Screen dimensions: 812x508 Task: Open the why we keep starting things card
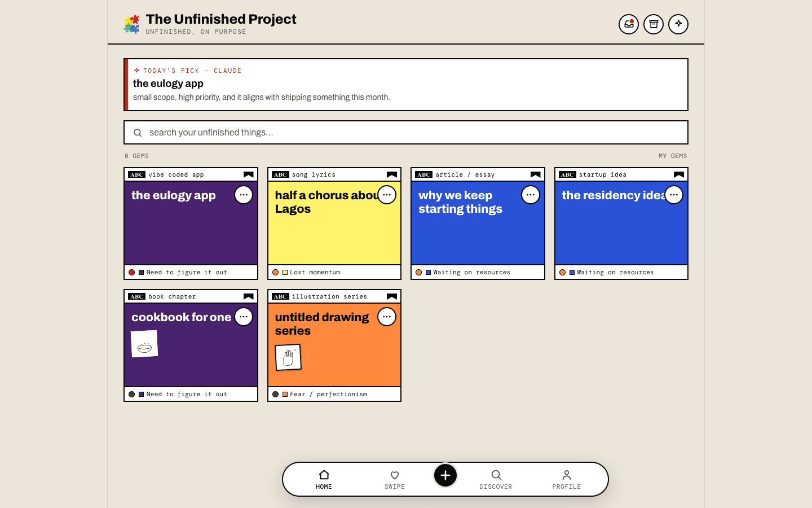[478, 224]
